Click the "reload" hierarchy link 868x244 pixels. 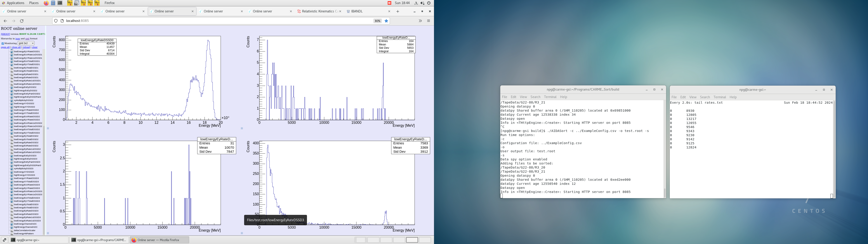26,47
